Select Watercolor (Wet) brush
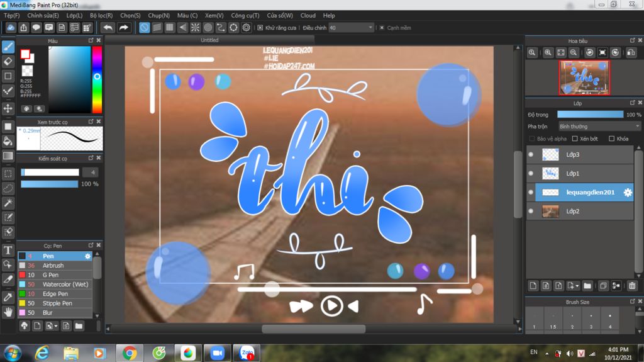 (x=55, y=285)
